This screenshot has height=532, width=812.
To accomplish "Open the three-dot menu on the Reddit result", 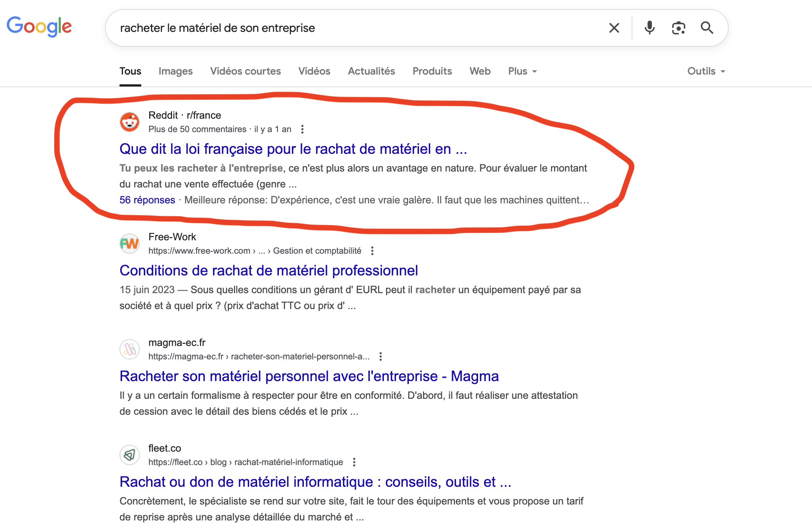I will pyautogui.click(x=302, y=129).
